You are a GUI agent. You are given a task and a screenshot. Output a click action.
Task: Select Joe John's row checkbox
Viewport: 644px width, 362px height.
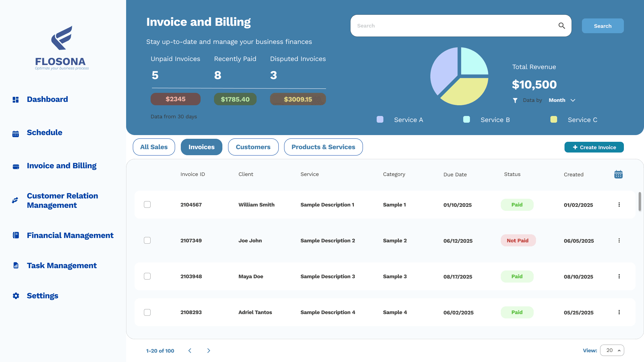[147, 240]
